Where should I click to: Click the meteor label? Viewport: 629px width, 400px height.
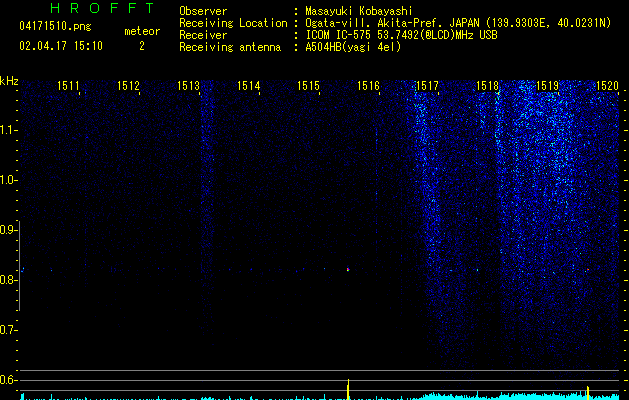coord(142,31)
